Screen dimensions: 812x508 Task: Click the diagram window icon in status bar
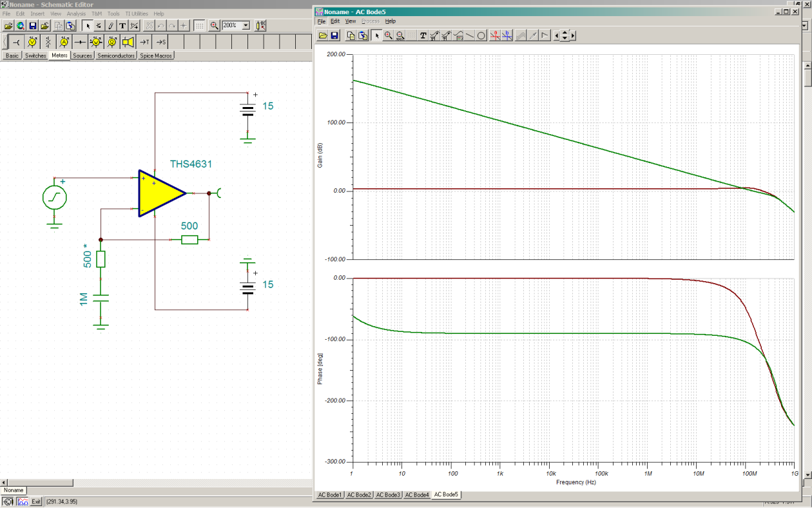tap(22, 501)
